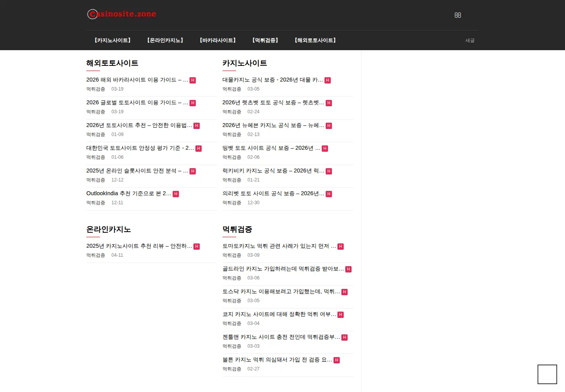Open article '토스닥 카지노 이용해보려고 가입했는데'
Screen dimensions: 565x392
[281, 292]
